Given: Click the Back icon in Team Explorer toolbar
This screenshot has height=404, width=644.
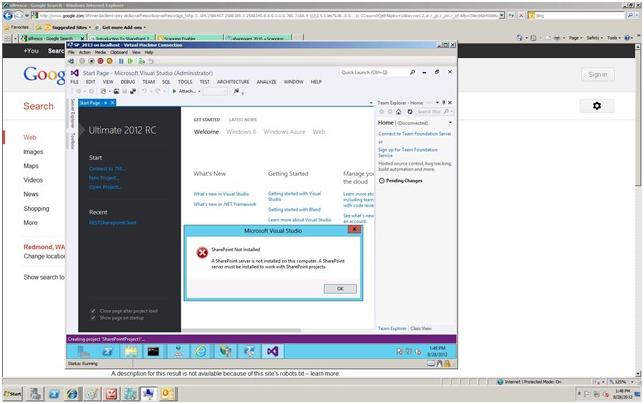Looking at the screenshot, I should coord(382,112).
